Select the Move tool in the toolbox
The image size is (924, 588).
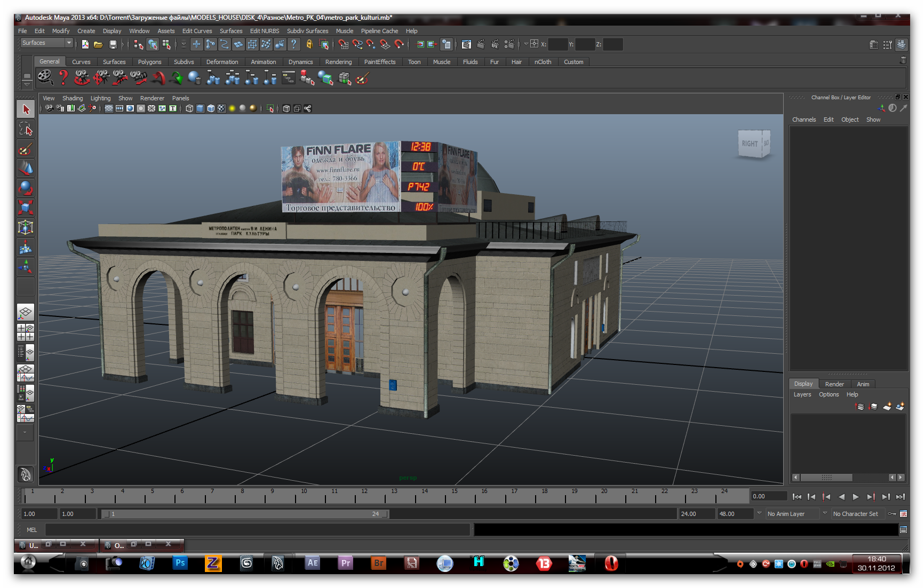coord(25,169)
